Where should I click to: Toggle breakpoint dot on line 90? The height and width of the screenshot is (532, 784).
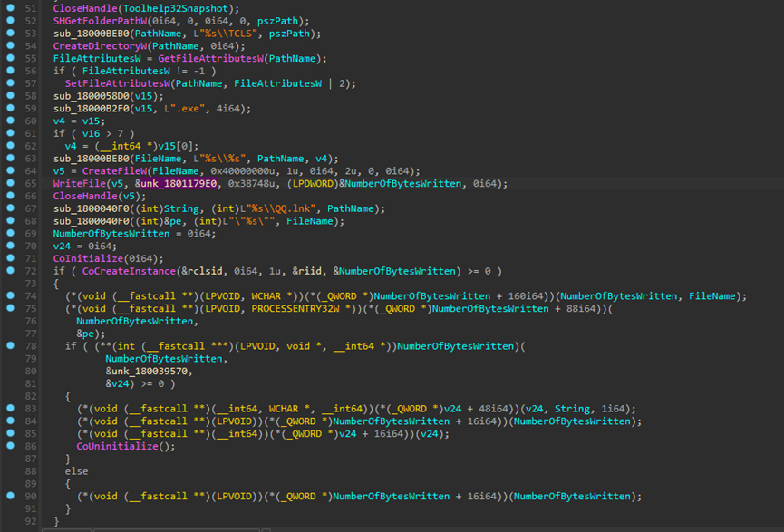[10, 496]
